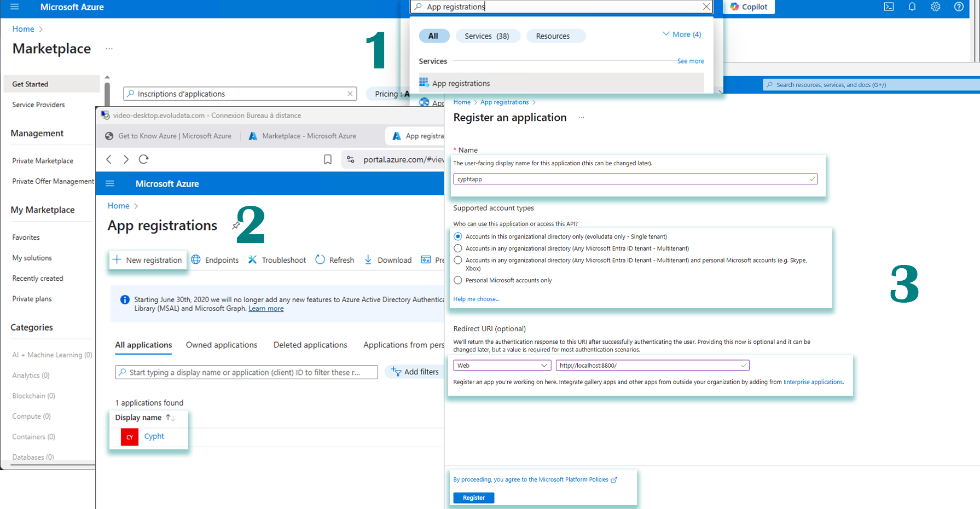Download the app registrations list
980x509 pixels.
pyautogui.click(x=388, y=260)
